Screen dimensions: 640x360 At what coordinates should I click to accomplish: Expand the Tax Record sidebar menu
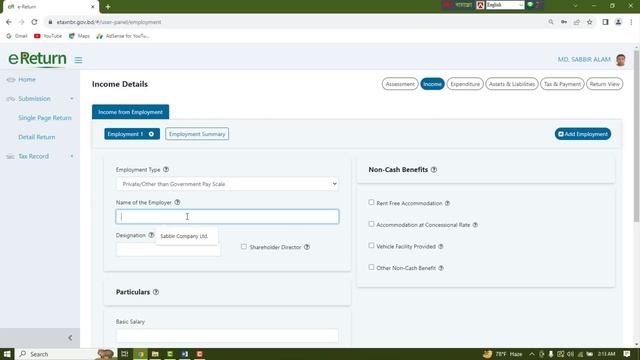coord(40,156)
